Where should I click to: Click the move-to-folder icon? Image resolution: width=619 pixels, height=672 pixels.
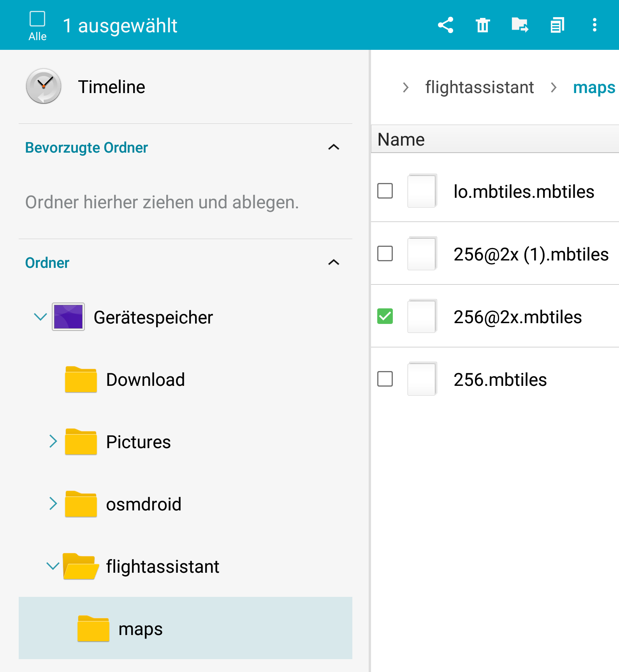pyautogui.click(x=520, y=25)
